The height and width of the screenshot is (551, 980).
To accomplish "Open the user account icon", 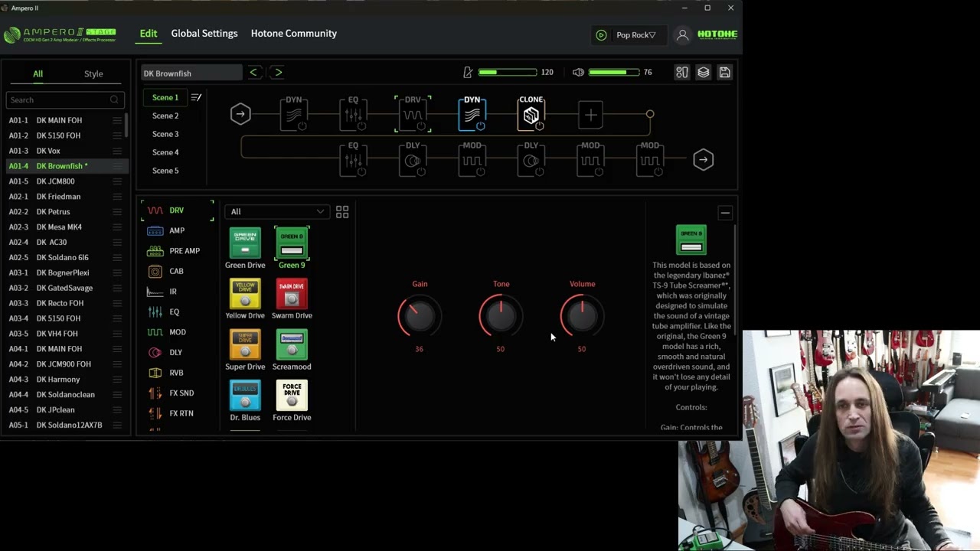I will pyautogui.click(x=683, y=34).
